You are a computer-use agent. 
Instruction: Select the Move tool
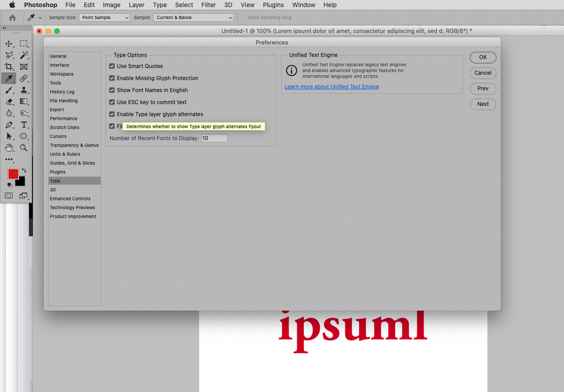pos(8,44)
